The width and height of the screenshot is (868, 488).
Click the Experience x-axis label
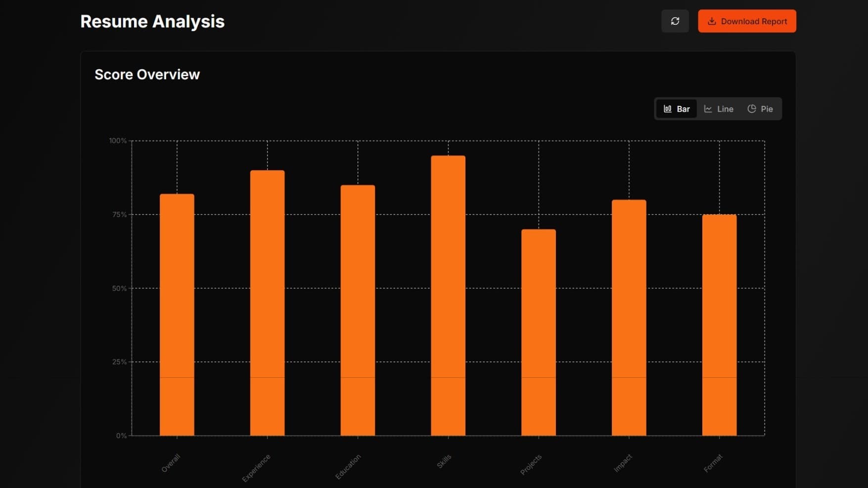point(256,468)
